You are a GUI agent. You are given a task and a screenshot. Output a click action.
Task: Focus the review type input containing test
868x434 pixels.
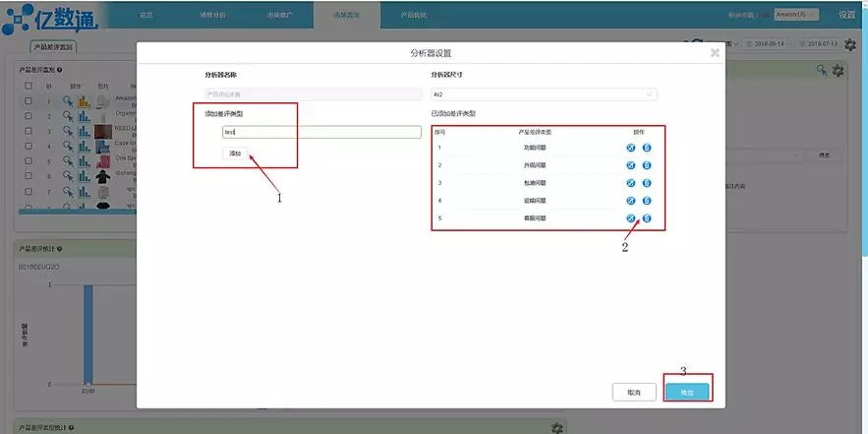point(321,132)
